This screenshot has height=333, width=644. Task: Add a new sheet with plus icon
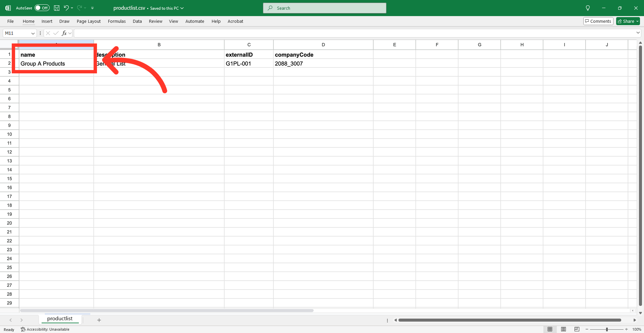tap(99, 320)
